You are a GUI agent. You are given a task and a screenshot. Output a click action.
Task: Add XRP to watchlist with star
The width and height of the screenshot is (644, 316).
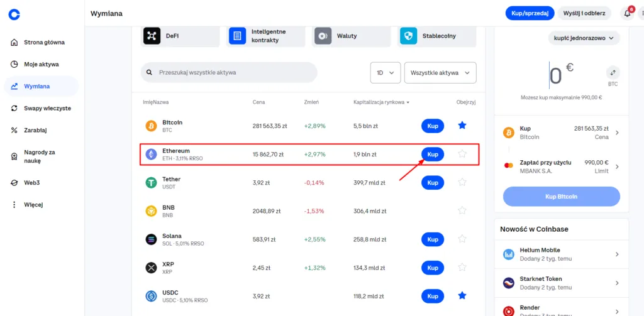coord(462,267)
